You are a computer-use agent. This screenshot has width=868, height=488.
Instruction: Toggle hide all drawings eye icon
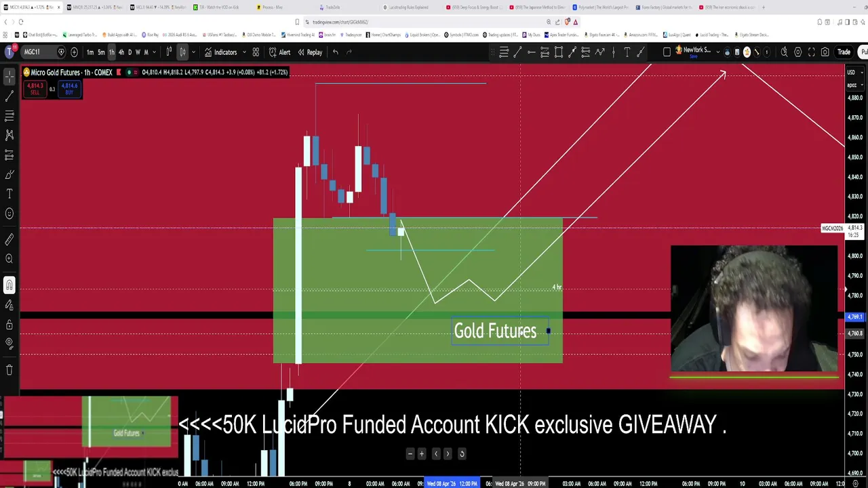[x=9, y=344]
